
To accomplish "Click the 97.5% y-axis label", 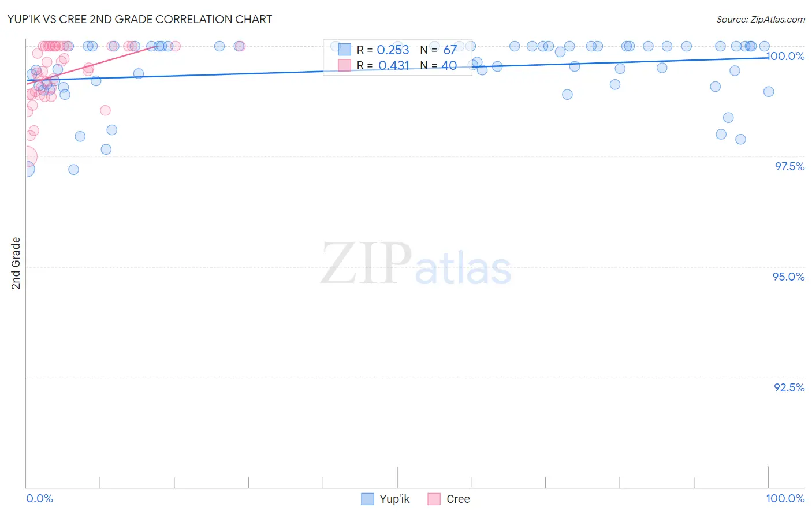I will [789, 166].
